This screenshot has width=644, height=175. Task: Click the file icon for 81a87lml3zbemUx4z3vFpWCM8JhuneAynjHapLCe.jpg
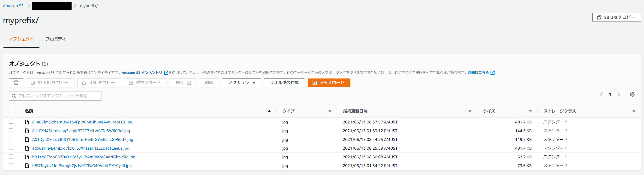click(27, 122)
